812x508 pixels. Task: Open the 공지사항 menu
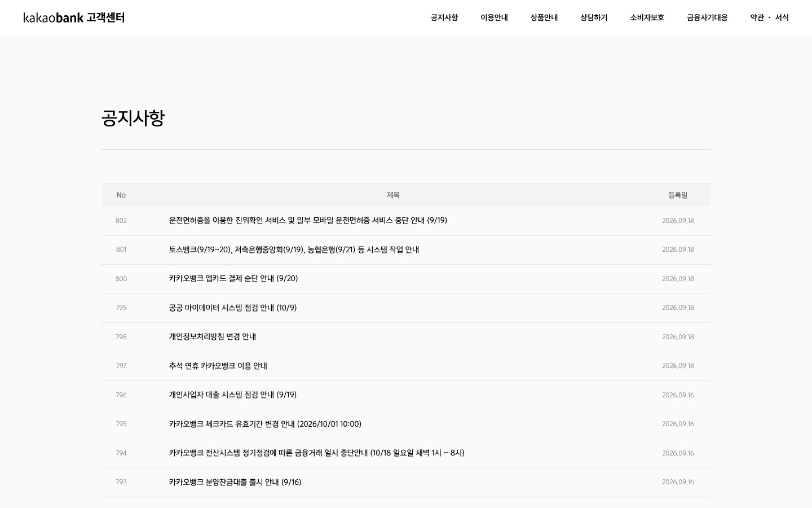pyautogui.click(x=444, y=17)
